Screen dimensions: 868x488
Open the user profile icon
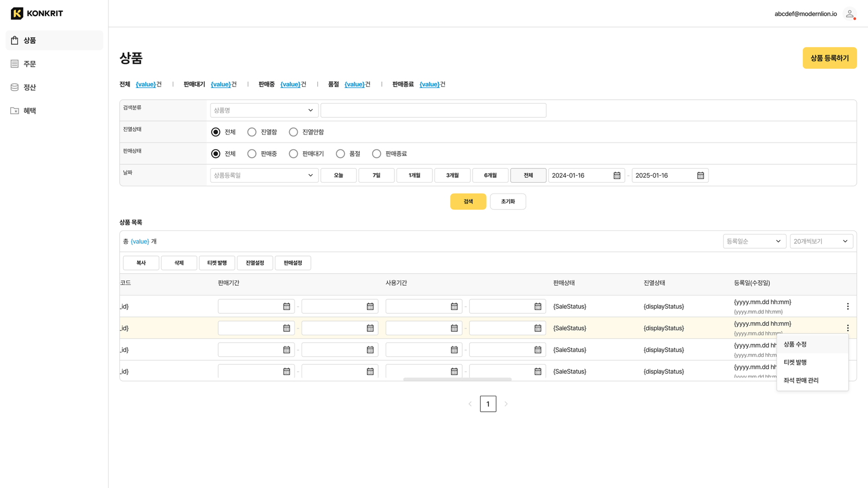click(x=850, y=14)
